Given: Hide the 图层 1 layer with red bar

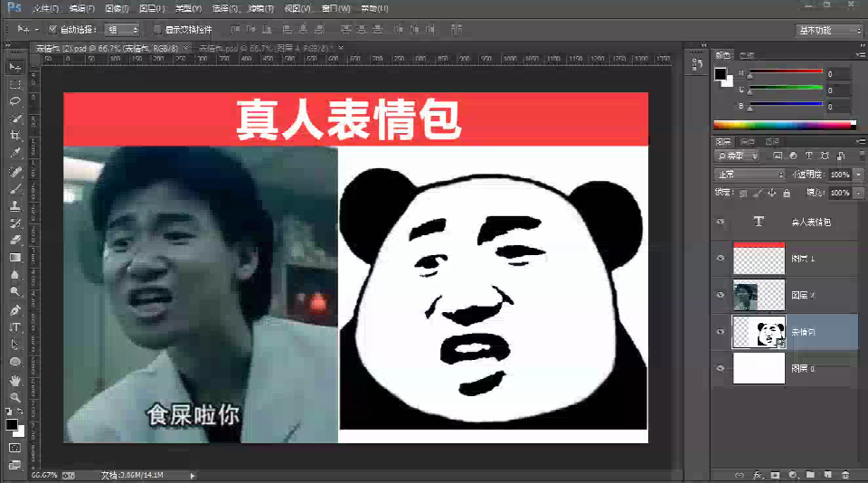Looking at the screenshot, I should click(x=721, y=258).
